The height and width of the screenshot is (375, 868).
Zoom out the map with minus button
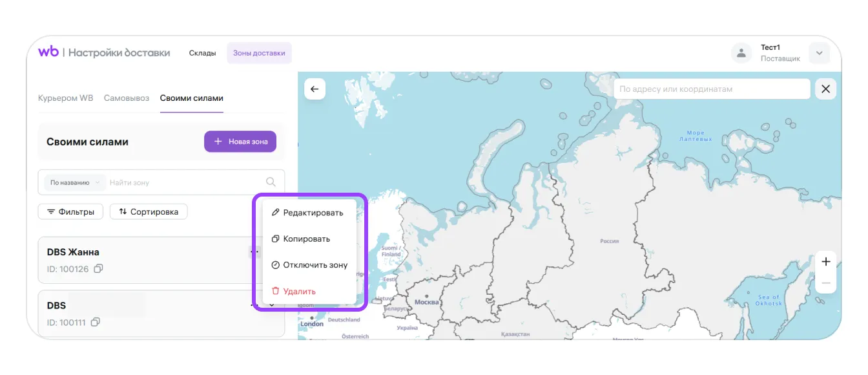click(825, 284)
